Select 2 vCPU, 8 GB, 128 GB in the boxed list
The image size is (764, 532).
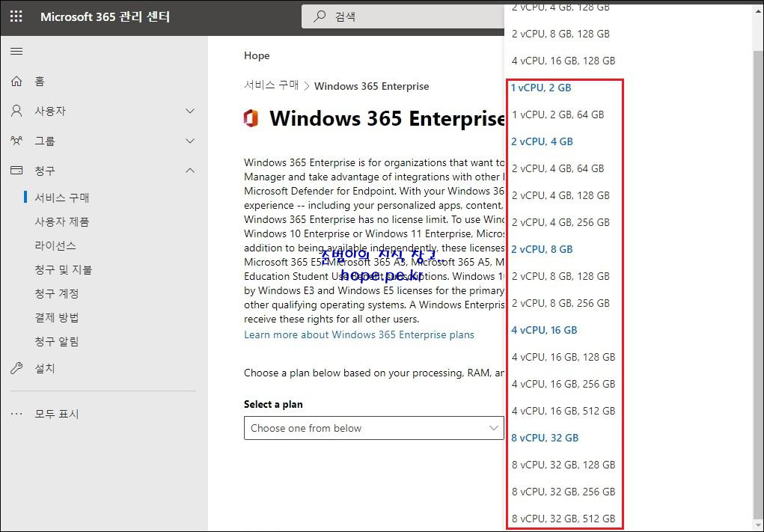(560, 276)
